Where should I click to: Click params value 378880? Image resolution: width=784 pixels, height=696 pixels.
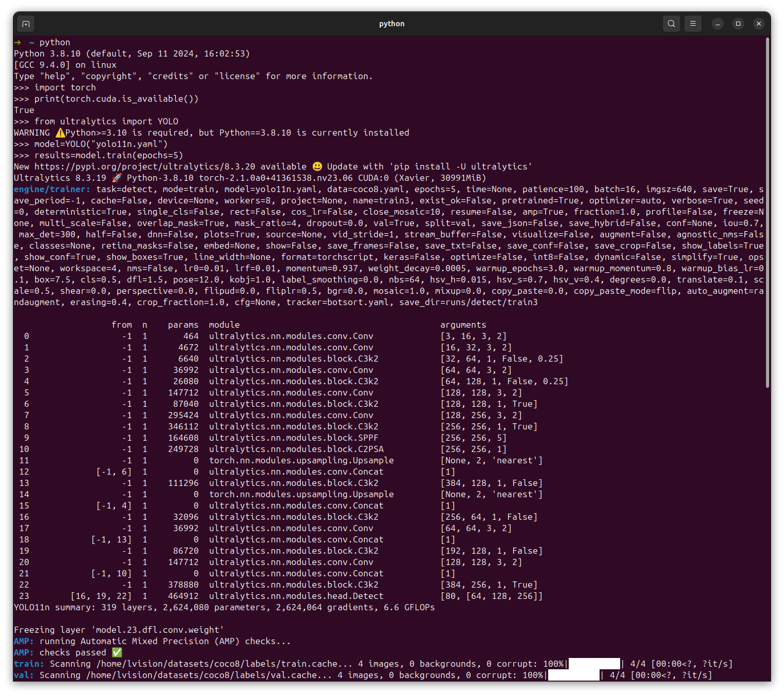coord(183,585)
